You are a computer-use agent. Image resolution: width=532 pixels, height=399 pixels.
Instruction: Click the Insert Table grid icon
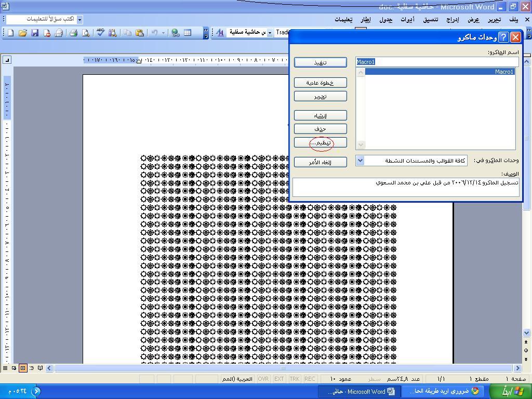pyautogui.click(x=188, y=33)
